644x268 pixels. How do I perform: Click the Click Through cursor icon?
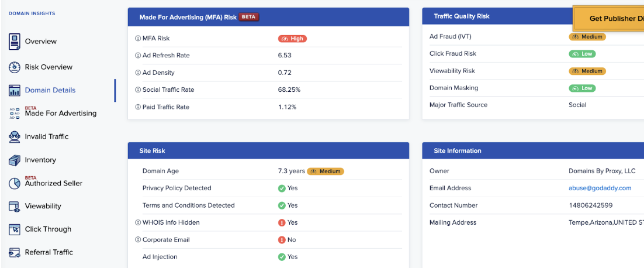point(15,229)
